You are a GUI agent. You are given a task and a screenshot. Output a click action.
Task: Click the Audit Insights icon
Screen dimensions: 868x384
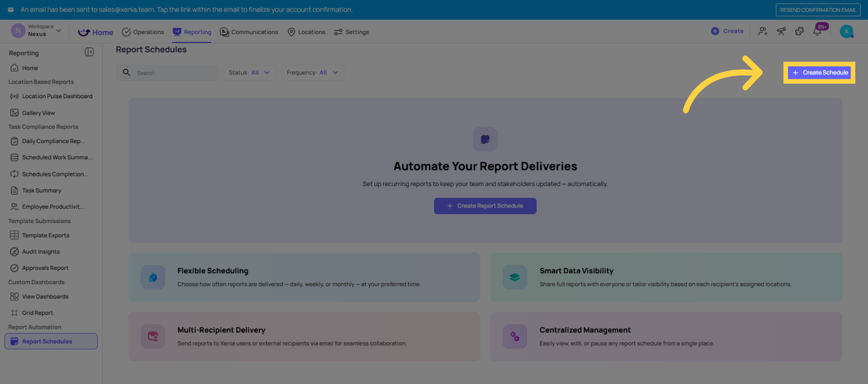[x=14, y=251]
